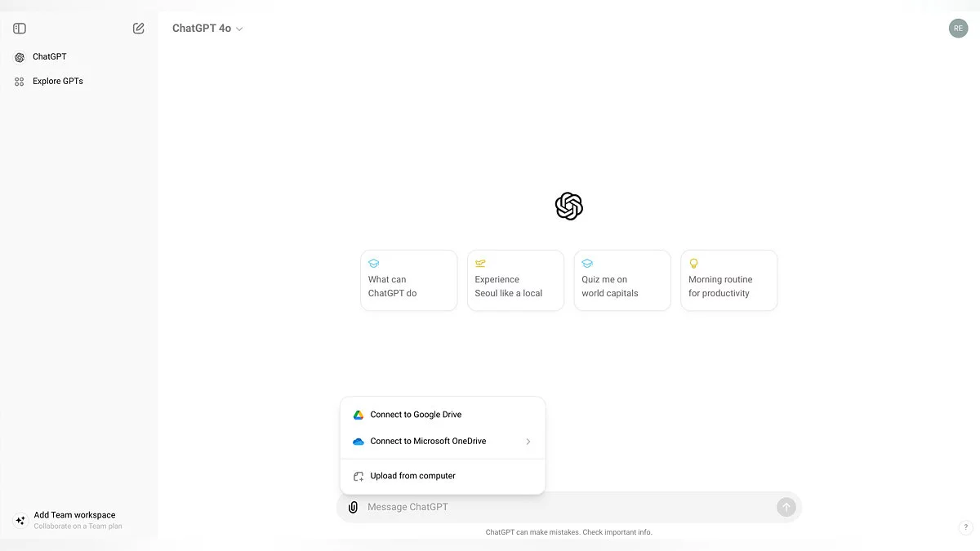980x551 pixels.
Task: Open the ChatGPT 4o model dropdown
Action: point(207,29)
